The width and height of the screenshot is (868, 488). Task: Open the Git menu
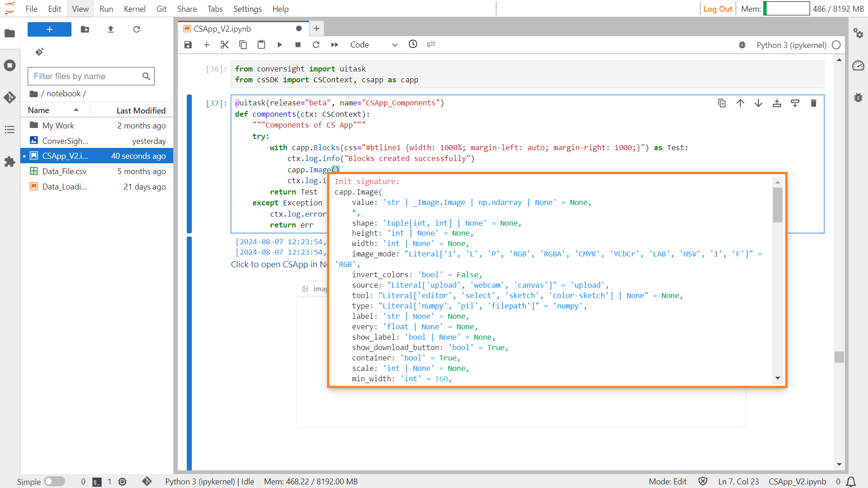(161, 9)
